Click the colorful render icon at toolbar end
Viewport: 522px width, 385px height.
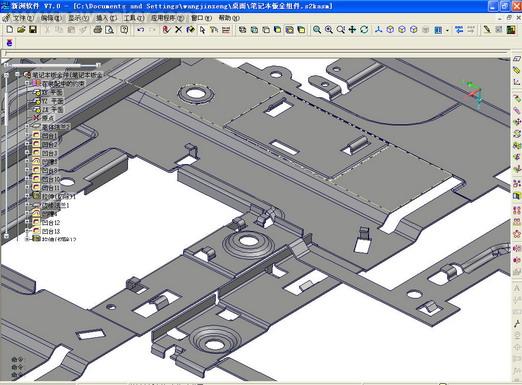pos(511,30)
